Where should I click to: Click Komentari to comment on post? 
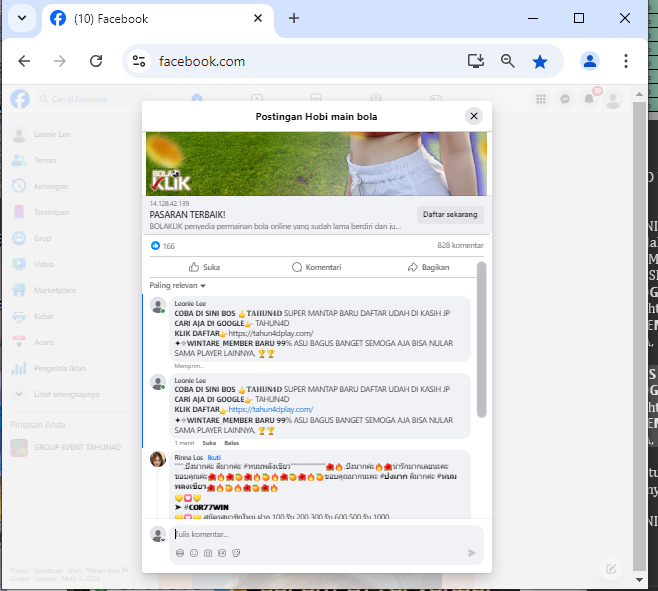pos(316,267)
